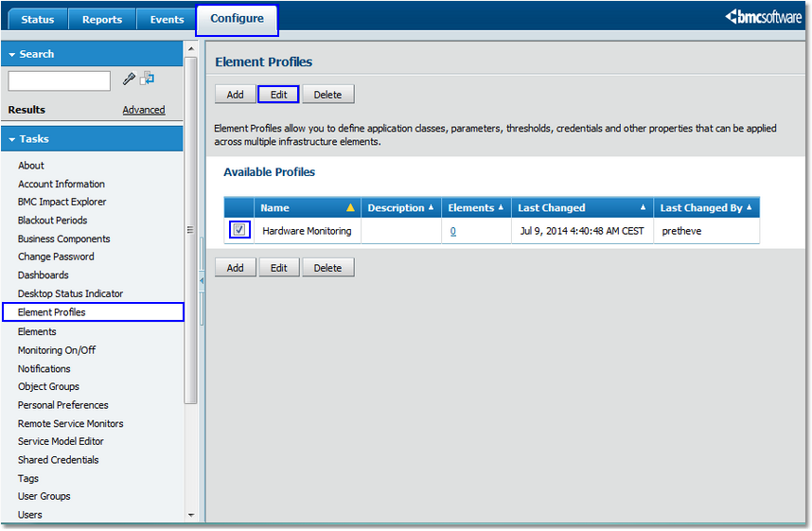The height and width of the screenshot is (531, 812).
Task: Collapse the Tasks panel
Action: 12,139
